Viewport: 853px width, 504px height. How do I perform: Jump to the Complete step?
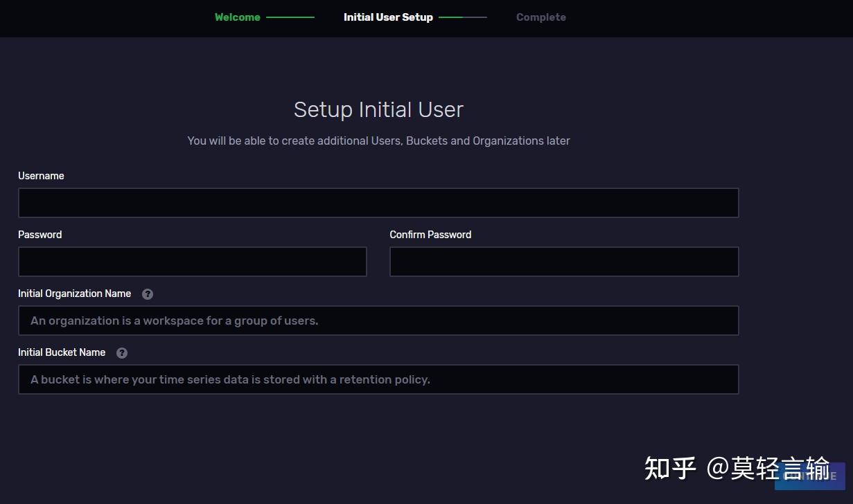[x=540, y=17]
